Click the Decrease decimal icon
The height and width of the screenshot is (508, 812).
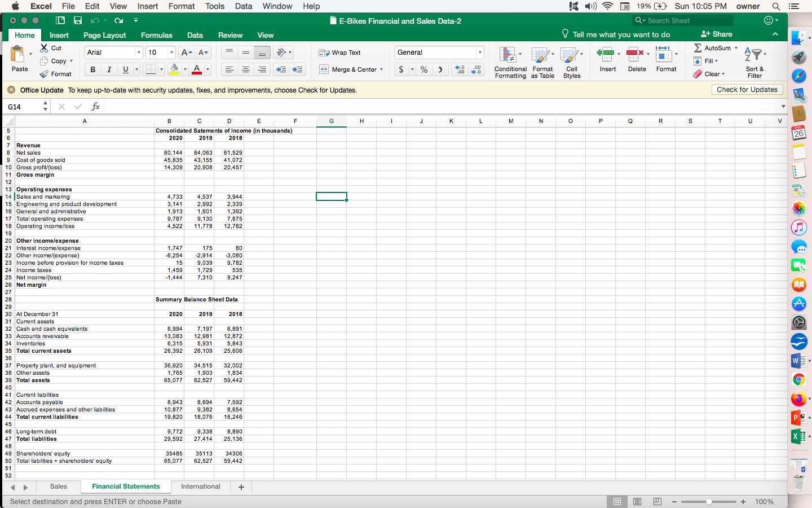476,69
